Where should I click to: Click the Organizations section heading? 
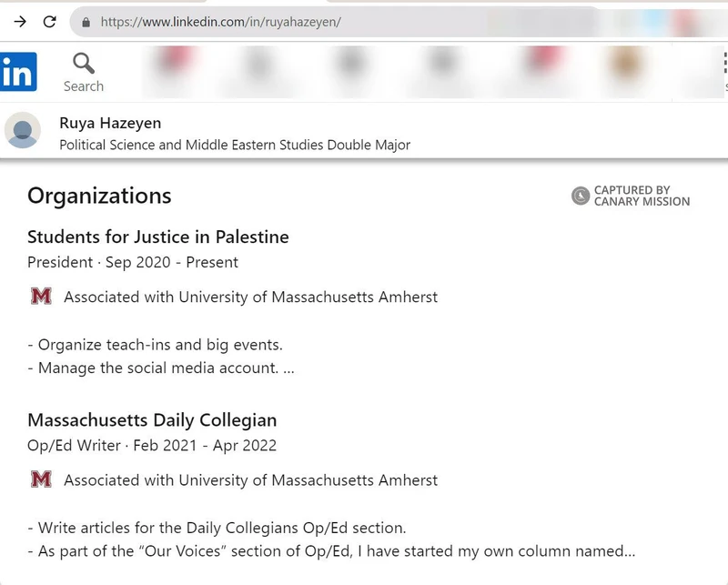(101, 196)
